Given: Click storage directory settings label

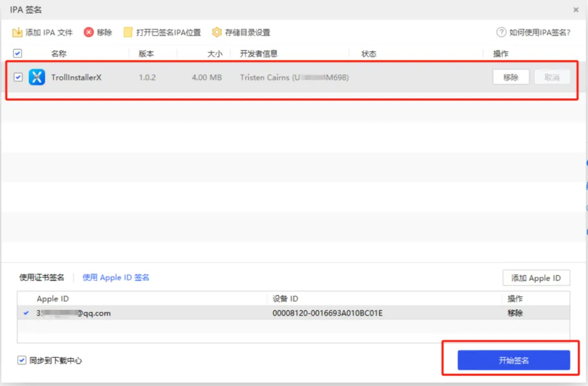Looking at the screenshot, I should 248,33.
